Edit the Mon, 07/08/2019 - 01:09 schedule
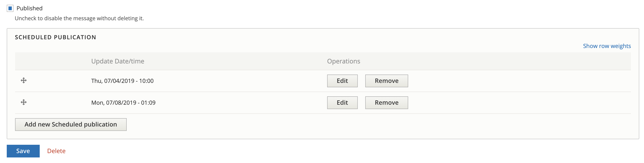 [x=342, y=102]
